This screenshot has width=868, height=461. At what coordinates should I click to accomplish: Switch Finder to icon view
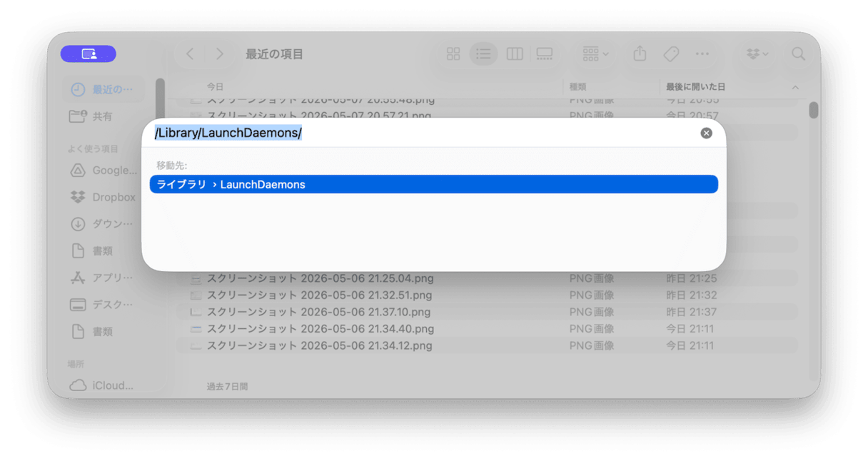(453, 54)
